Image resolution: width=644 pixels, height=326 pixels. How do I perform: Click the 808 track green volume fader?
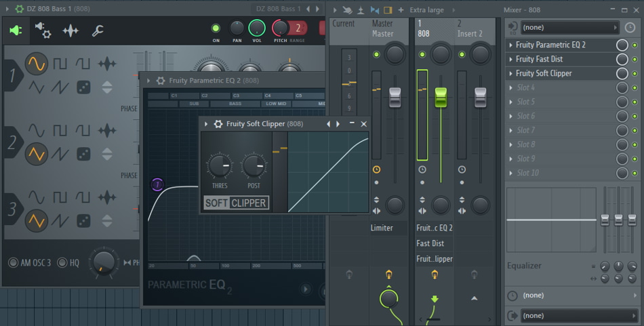point(441,98)
